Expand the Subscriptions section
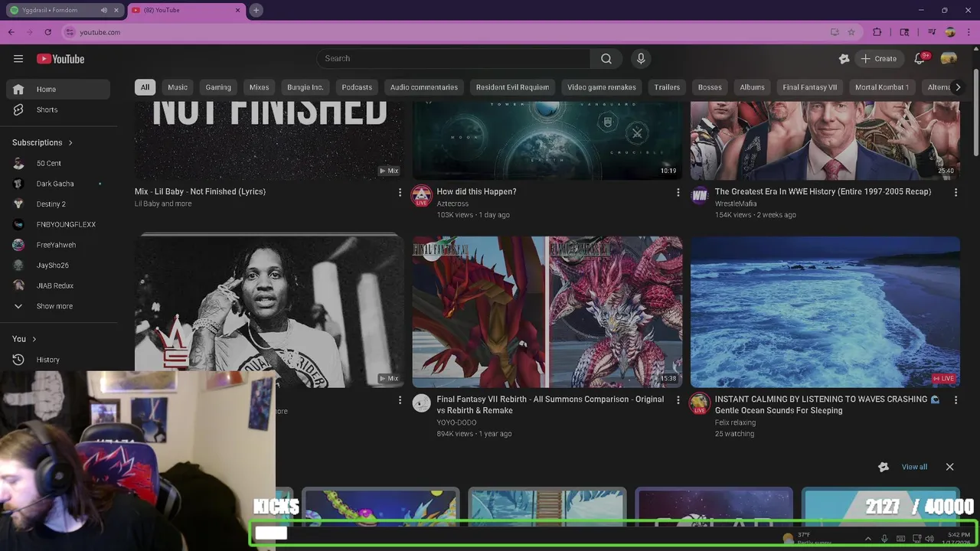 [43, 142]
